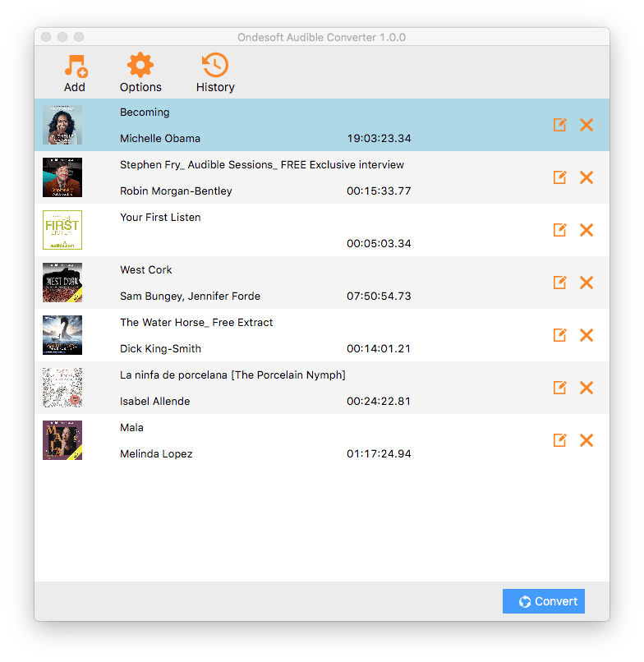Click the Add toolbar label
The image size is (644, 662).
[x=75, y=87]
